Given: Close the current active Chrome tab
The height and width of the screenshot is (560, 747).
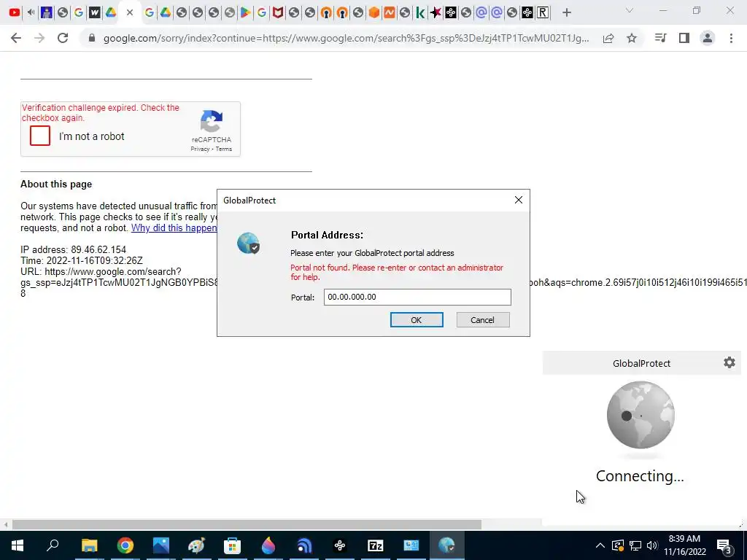Looking at the screenshot, I should (130, 13).
